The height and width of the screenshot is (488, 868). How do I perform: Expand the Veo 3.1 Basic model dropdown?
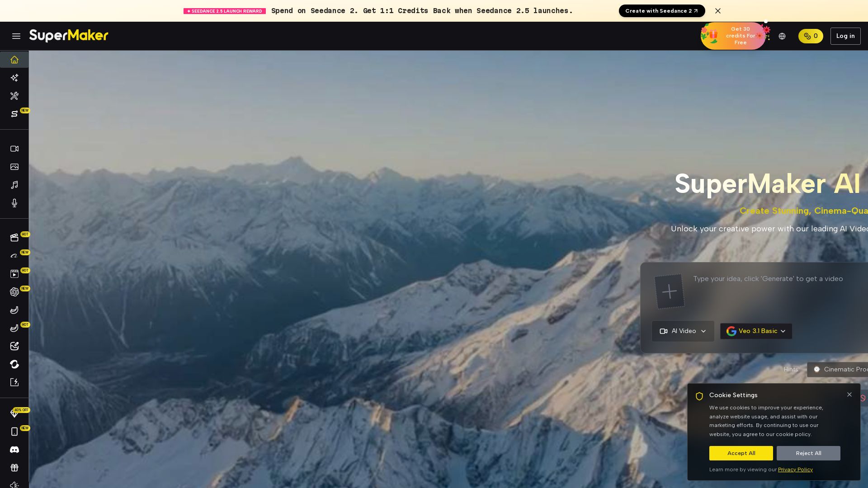(x=756, y=331)
